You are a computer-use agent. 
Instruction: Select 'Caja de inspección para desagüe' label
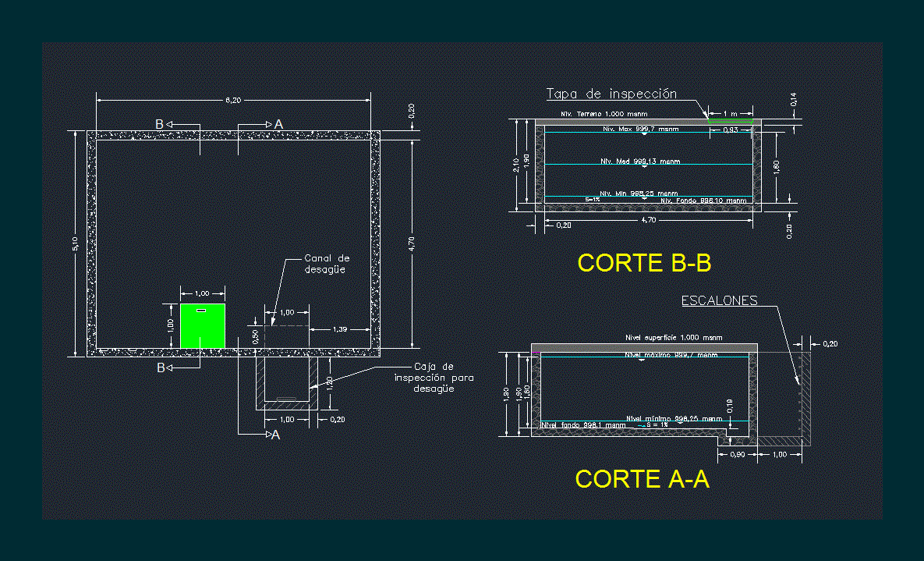434,378
